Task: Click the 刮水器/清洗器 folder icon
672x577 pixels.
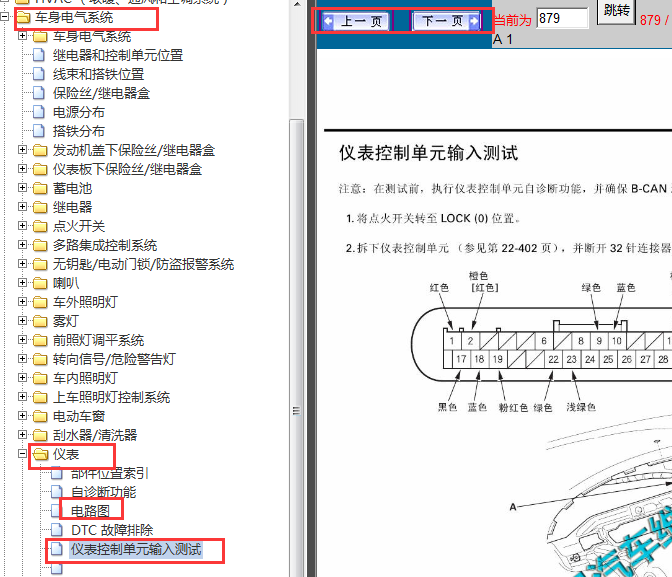Action: [x=40, y=435]
